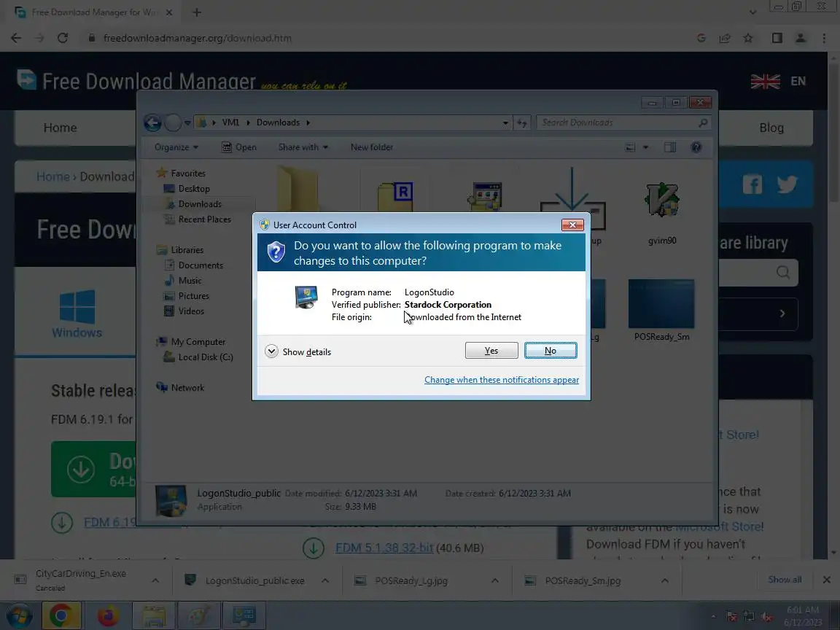Click the browser reload button
Image resolution: width=840 pixels, height=630 pixels.
click(63, 38)
